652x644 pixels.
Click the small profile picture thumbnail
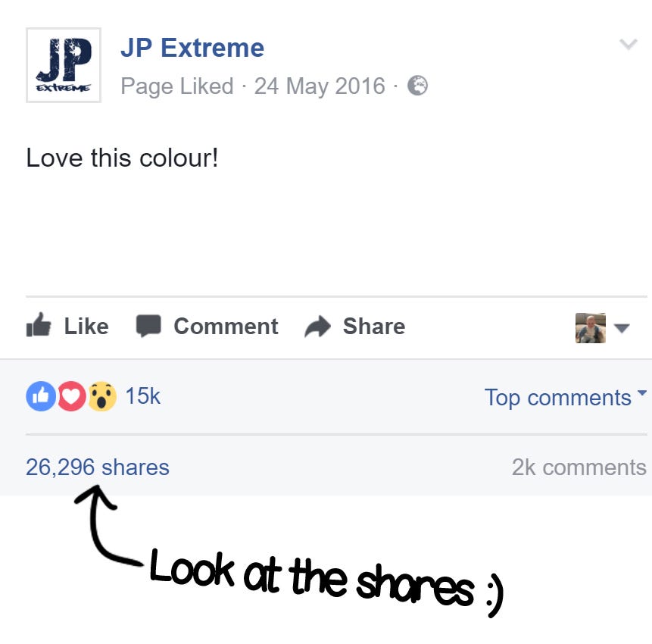590,328
